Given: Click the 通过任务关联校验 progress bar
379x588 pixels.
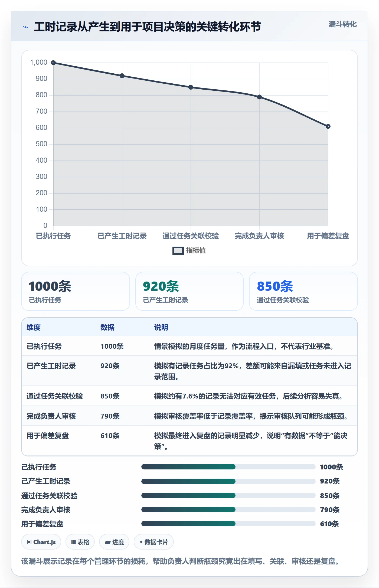Looking at the screenshot, I should (228, 495).
